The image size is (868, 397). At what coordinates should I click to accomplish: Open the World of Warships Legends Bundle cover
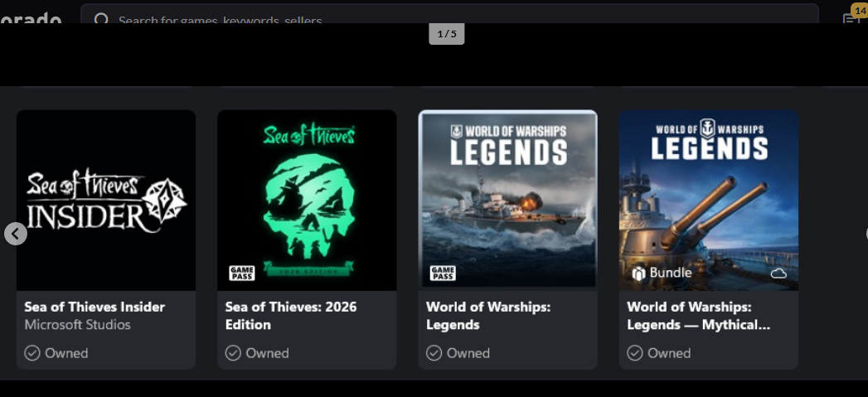coord(709,200)
